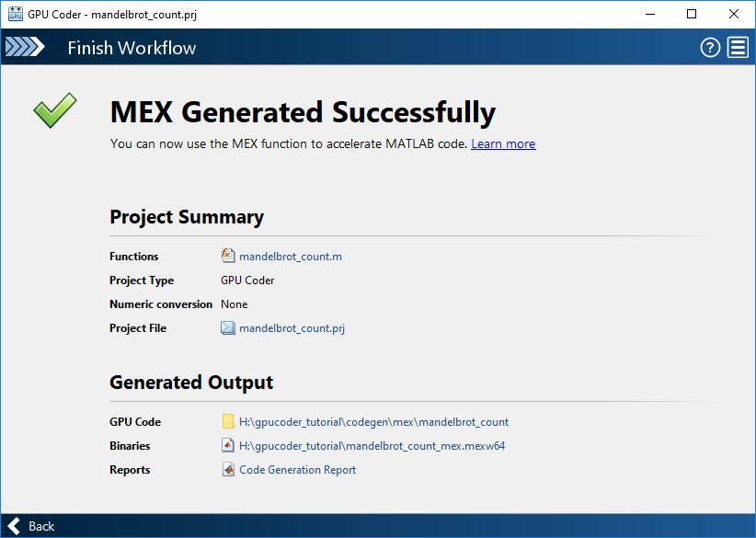The height and width of the screenshot is (538, 756).
Task: Click the green success checkmark icon
Action: pyautogui.click(x=54, y=109)
